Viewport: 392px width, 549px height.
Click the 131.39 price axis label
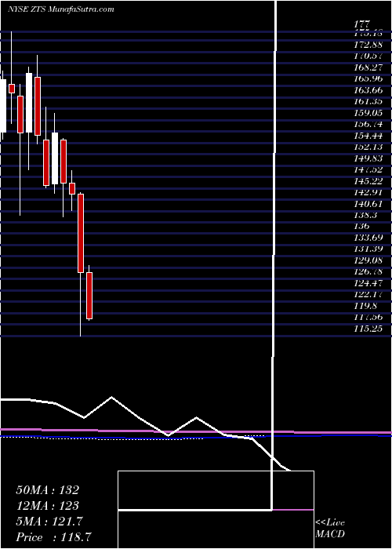coord(369,249)
